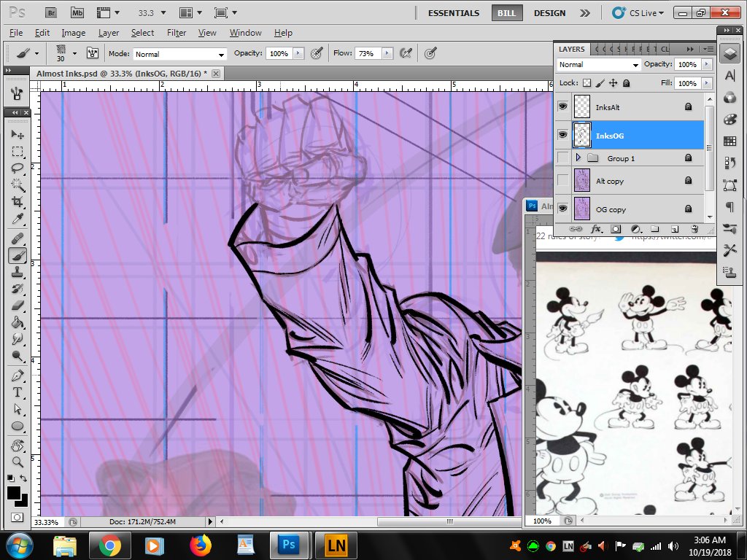Launch Adobe Bridge from the top bar

click(x=51, y=13)
